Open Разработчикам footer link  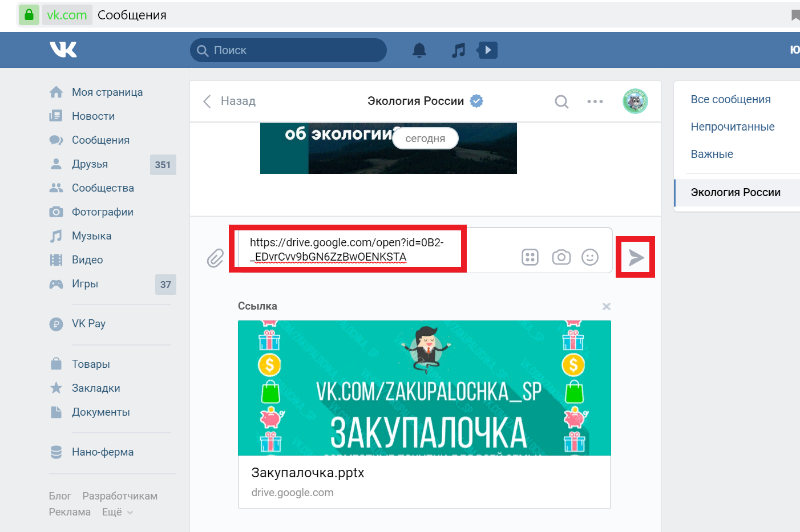(120, 496)
